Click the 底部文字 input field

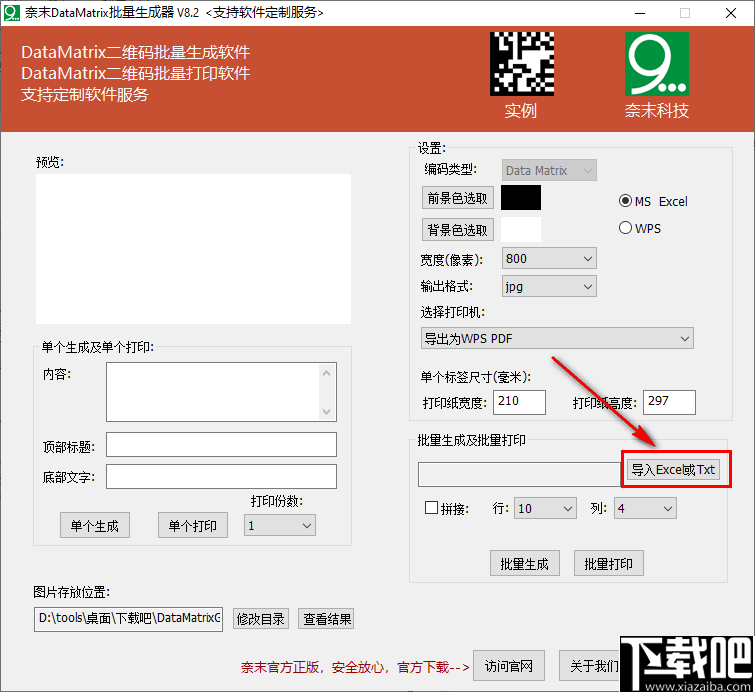point(221,477)
